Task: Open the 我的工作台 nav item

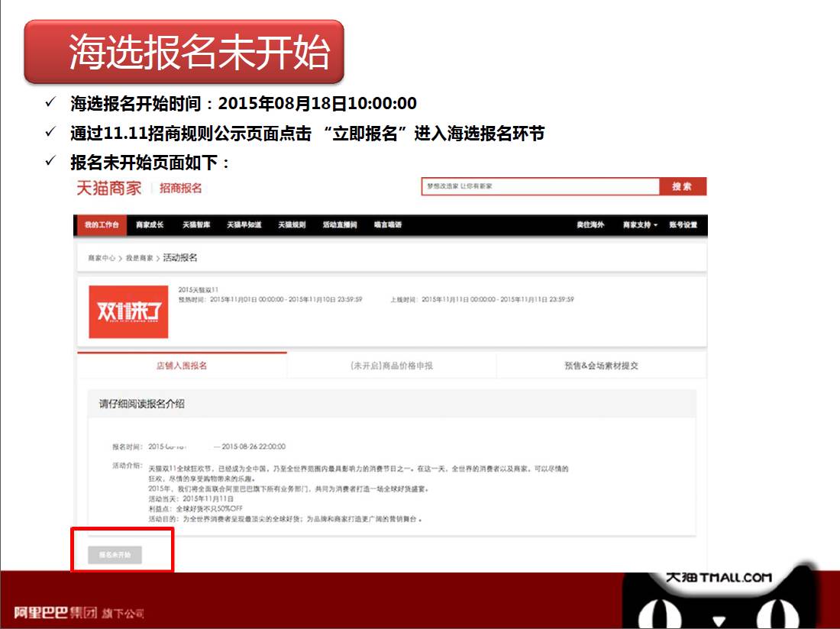Action: (x=101, y=225)
